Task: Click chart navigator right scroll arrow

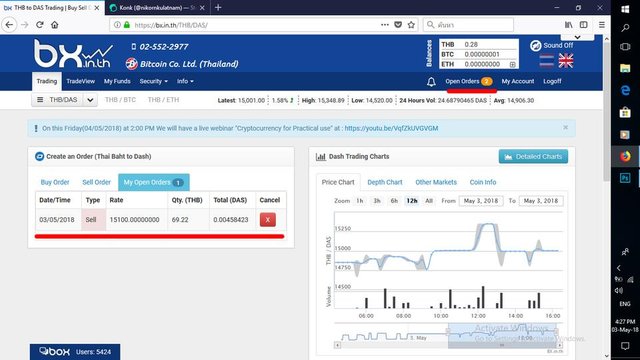Action: coord(560,345)
